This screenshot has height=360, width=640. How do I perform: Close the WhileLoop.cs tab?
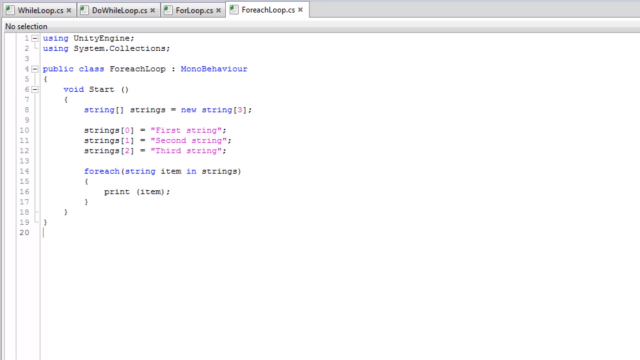click(69, 10)
